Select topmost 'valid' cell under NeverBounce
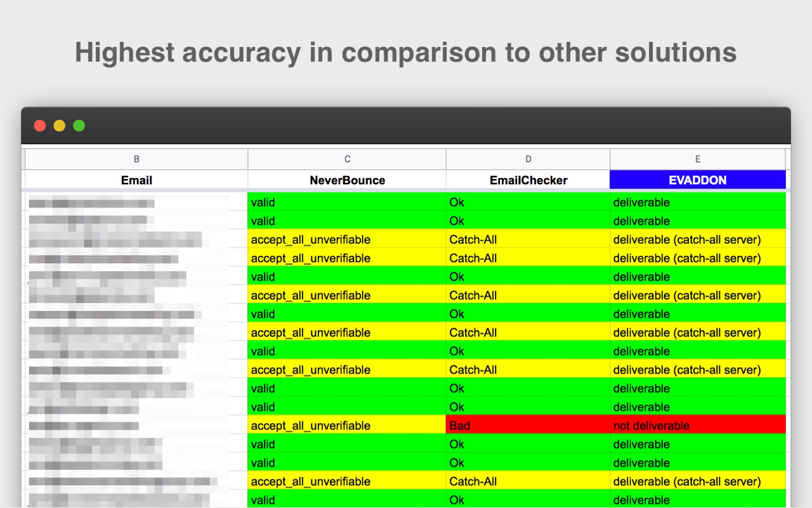 click(347, 202)
